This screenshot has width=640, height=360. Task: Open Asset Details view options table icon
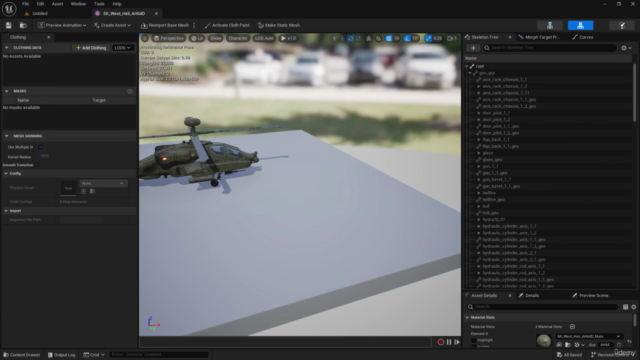click(x=625, y=307)
